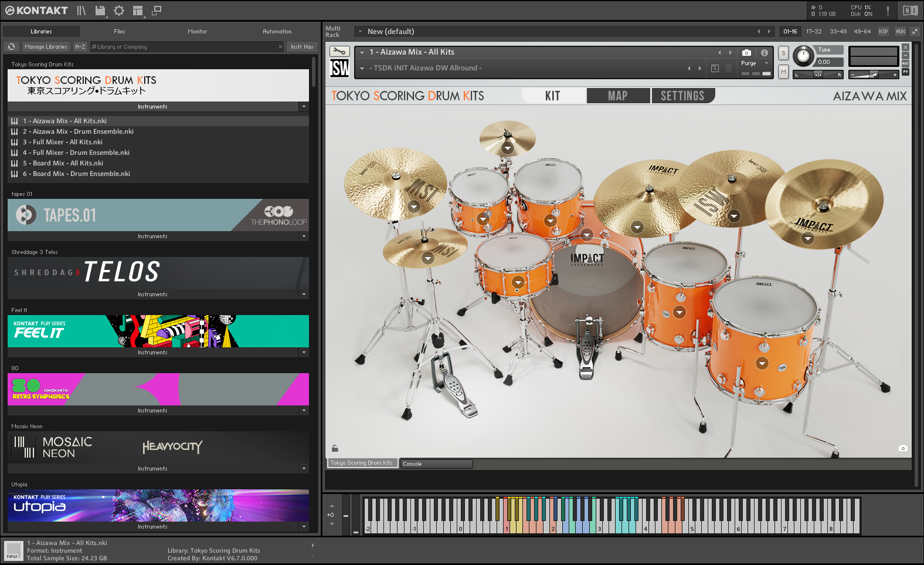Collapse Tokyo Scoring Drum Kits Instruments dropdown
Screen dimensions: 924x565
point(304,107)
